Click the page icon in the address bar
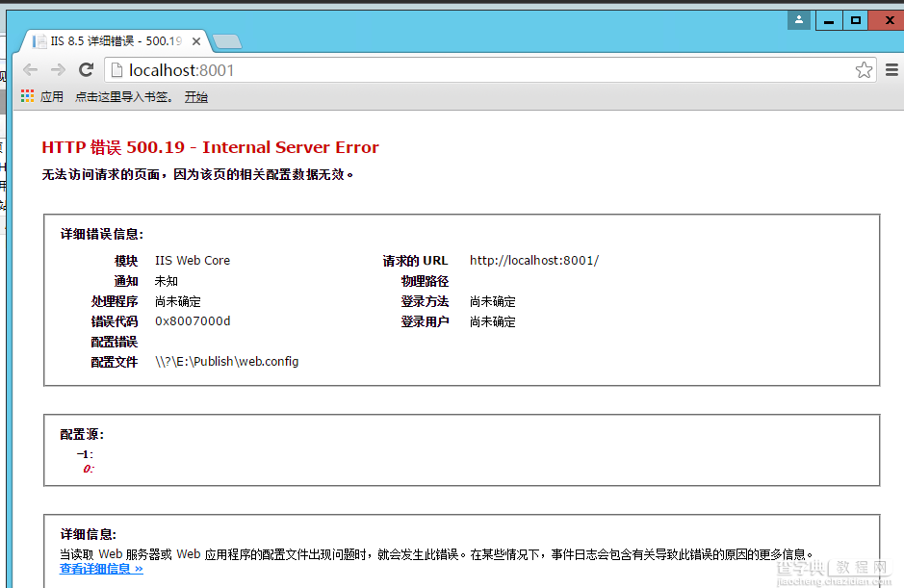 pos(116,70)
